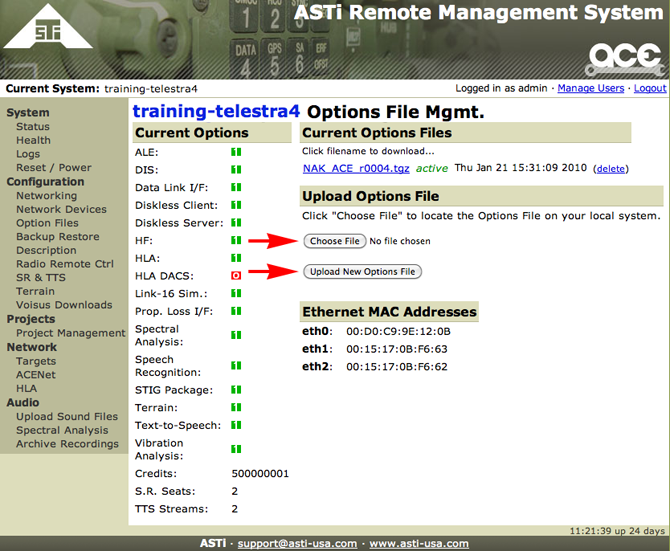
Task: Click the ACE wrench logo
Action: click(626, 59)
